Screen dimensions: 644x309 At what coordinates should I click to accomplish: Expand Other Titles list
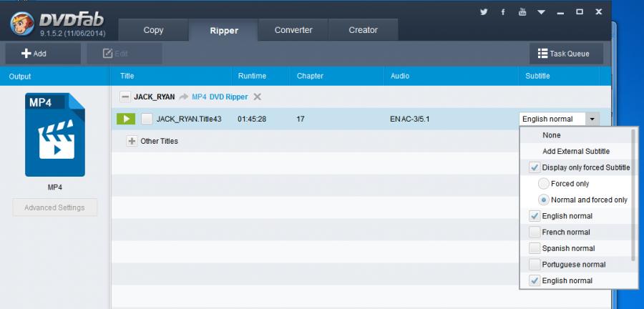[132, 141]
